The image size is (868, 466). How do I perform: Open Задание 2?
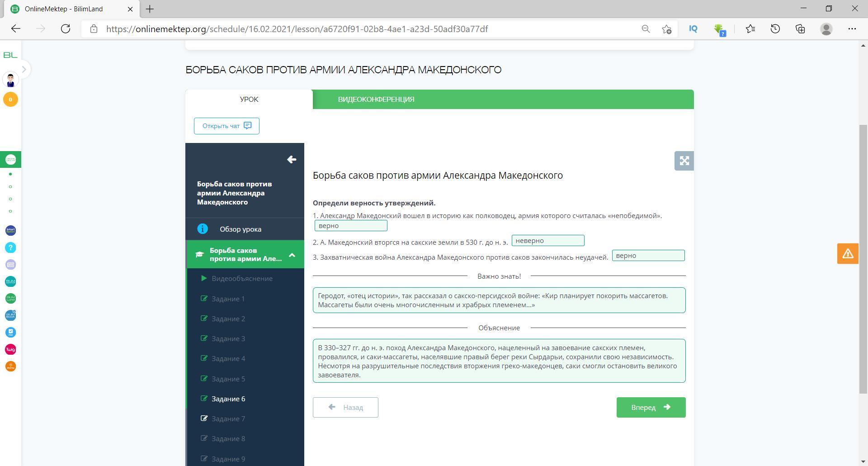click(x=228, y=319)
